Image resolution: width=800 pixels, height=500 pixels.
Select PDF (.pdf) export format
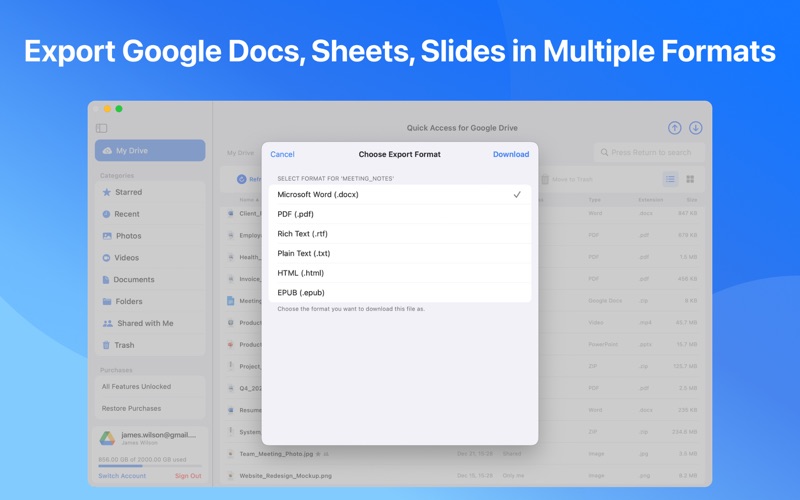coord(400,214)
